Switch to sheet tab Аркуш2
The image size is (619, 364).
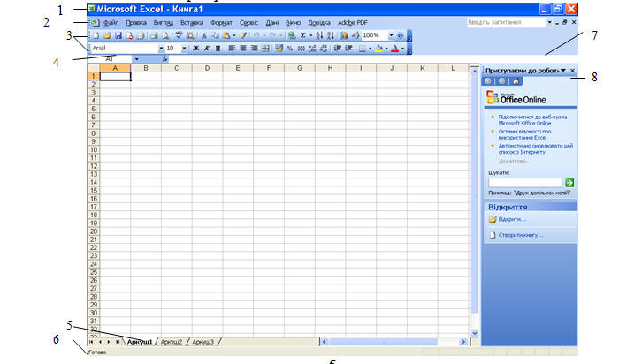(172, 342)
